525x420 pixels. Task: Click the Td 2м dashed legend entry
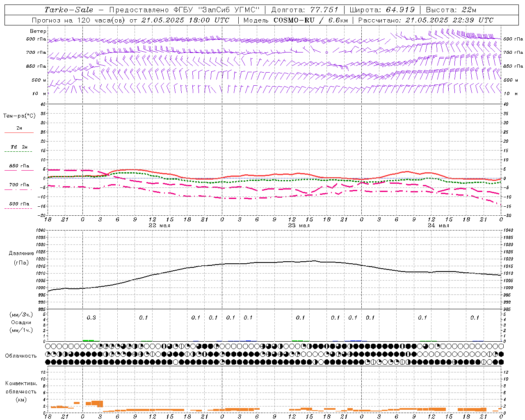coord(19,147)
